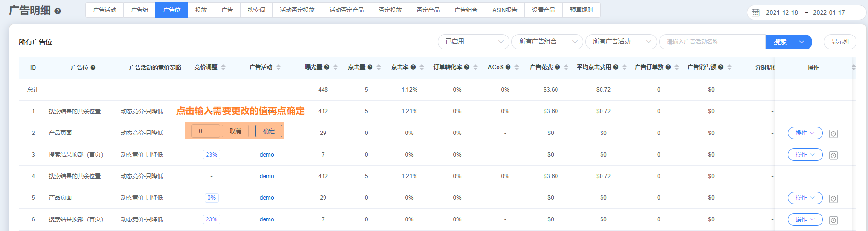Click the calendar icon in date range
The image size is (868, 231).
755,12
